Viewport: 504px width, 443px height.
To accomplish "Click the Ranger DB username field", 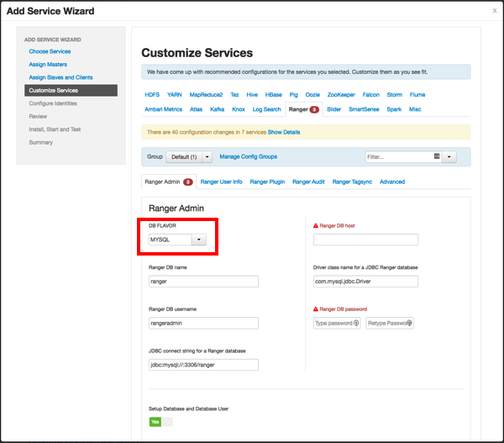I will point(203,323).
